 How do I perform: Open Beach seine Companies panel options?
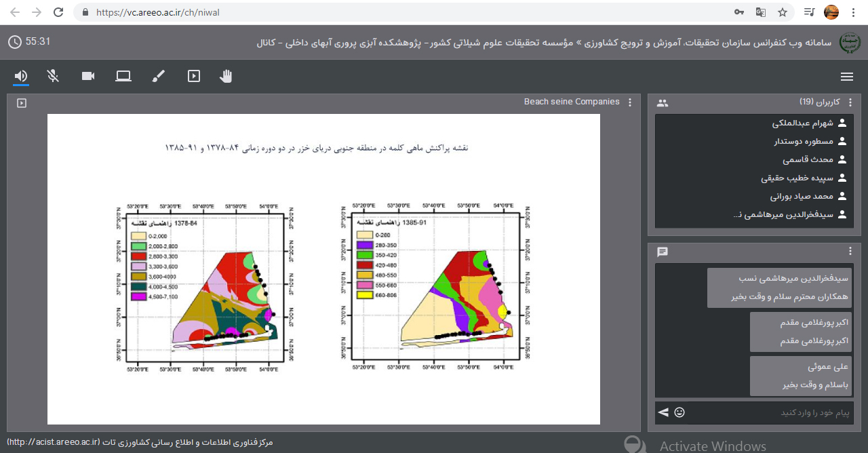point(630,102)
